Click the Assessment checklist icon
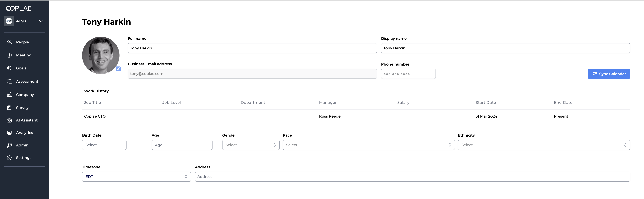This screenshot has height=199, width=644. (x=9, y=81)
